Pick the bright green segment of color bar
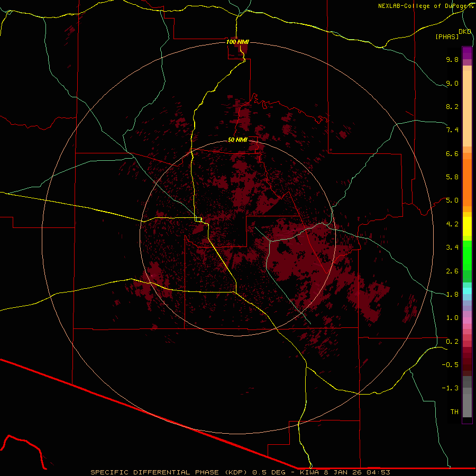The image size is (476, 476). point(467,256)
